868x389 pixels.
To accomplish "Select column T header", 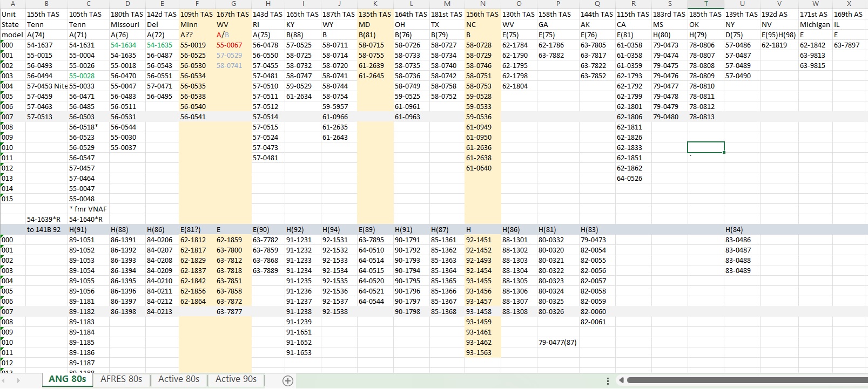I will click(x=706, y=4).
